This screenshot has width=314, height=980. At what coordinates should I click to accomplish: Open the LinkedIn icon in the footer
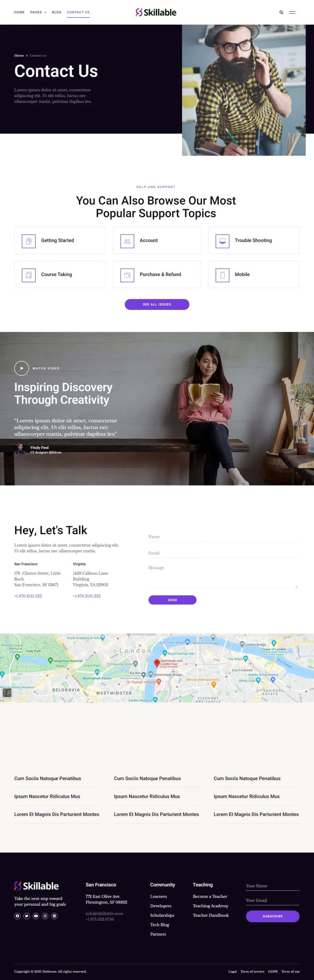(x=54, y=916)
